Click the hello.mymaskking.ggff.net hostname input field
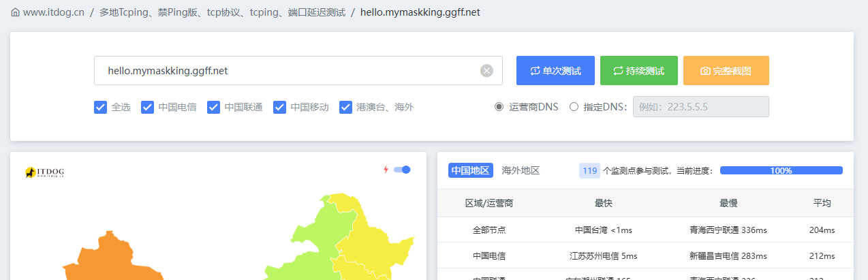Screen dimensions: 868x280 (x=286, y=71)
